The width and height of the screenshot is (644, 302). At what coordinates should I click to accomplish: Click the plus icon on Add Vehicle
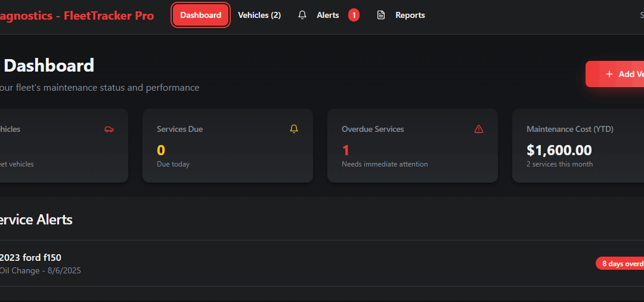(609, 74)
